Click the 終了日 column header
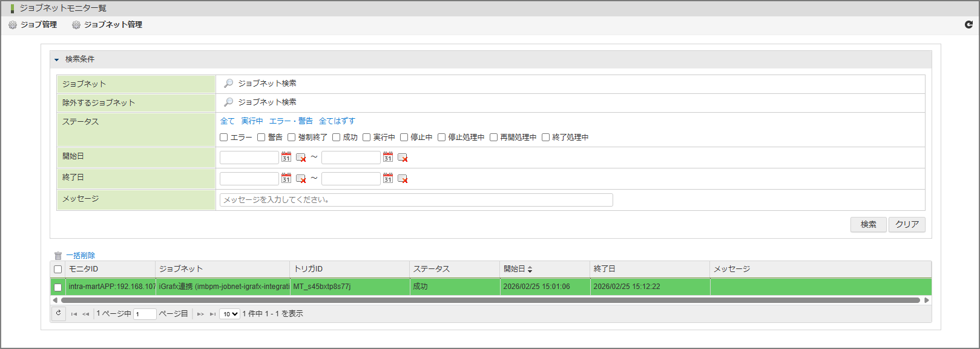980x349 pixels. [650, 269]
